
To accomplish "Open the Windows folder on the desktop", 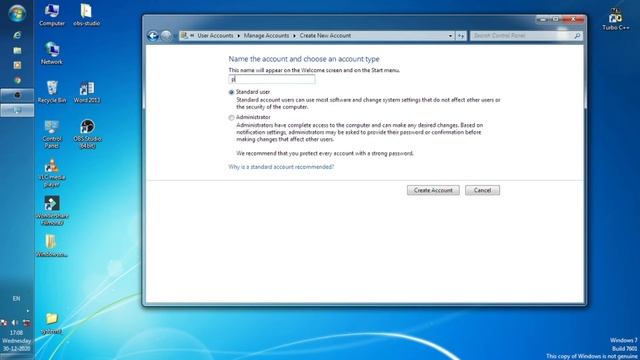I will tap(52, 246).
